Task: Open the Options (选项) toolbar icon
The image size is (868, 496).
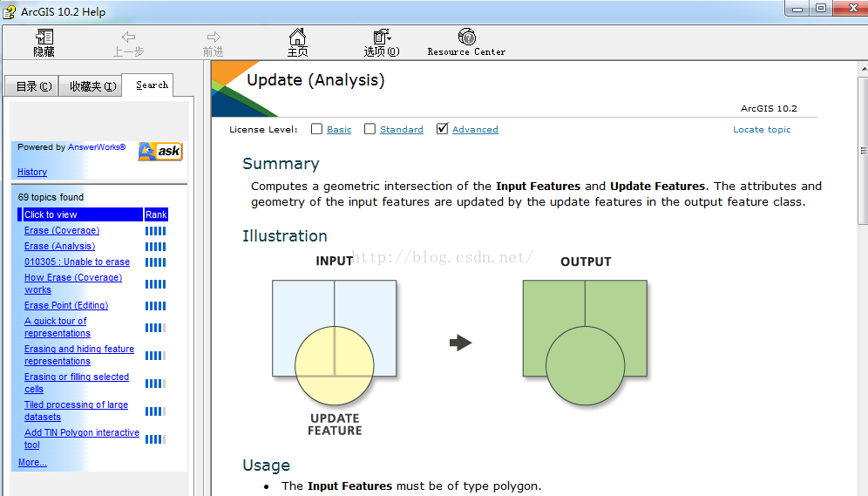Action: point(382,37)
